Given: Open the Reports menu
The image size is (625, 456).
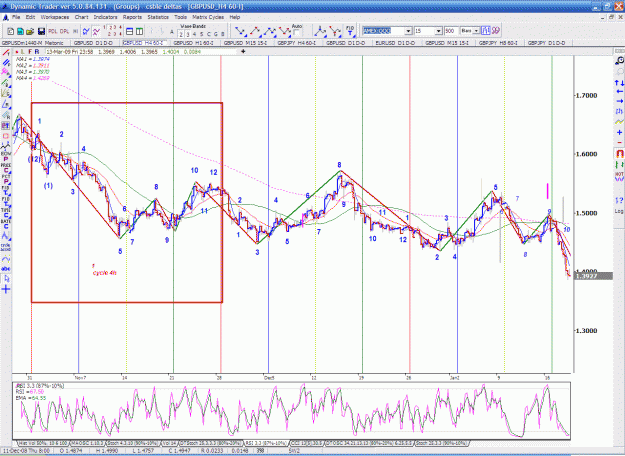Looking at the screenshot, I should pos(132,17).
